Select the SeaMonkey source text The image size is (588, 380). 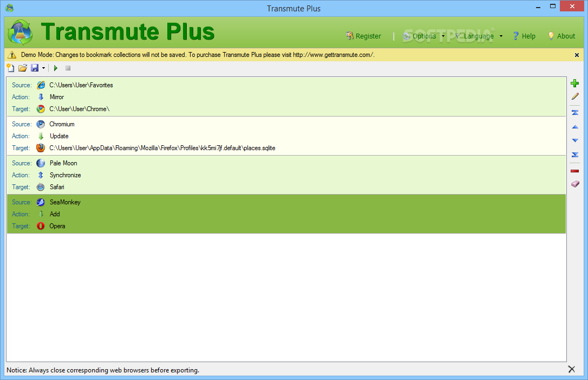point(66,202)
